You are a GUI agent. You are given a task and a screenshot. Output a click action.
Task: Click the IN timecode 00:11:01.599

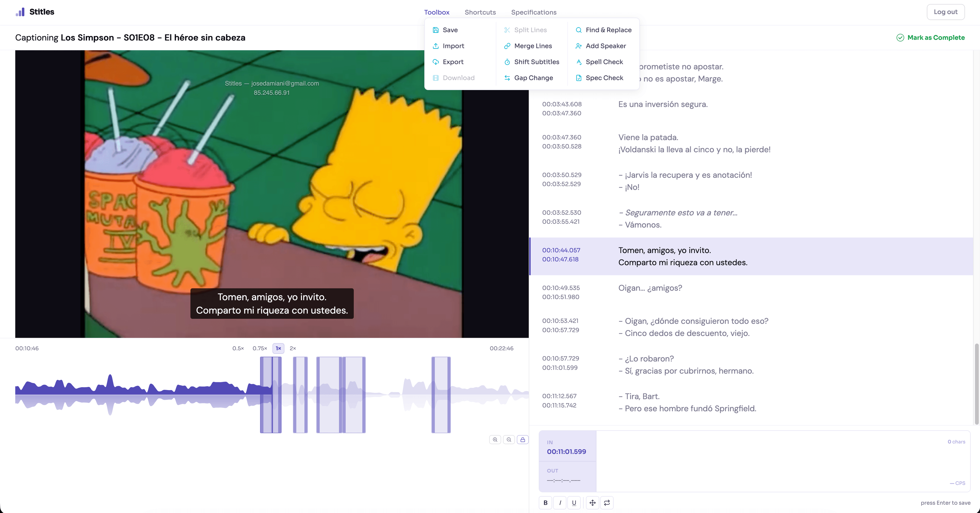click(567, 452)
